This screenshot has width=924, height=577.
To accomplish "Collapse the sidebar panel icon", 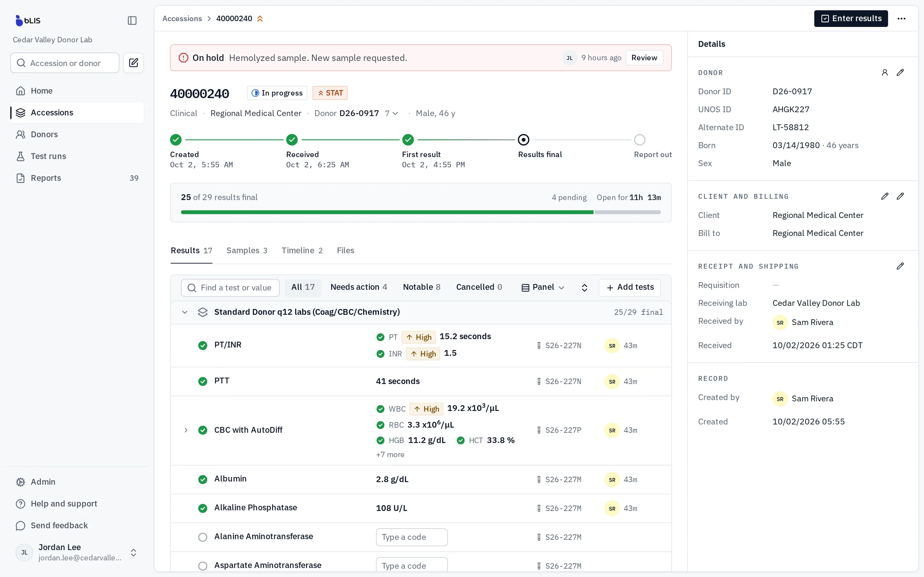I will [x=132, y=21].
